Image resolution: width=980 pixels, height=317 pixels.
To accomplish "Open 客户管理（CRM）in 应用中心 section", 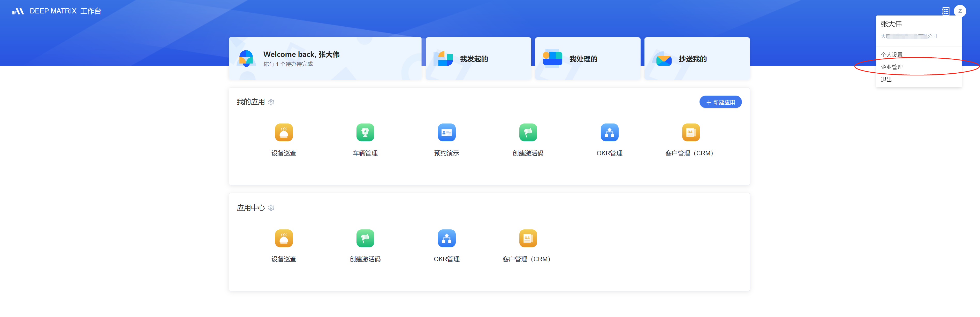I will pos(528,239).
